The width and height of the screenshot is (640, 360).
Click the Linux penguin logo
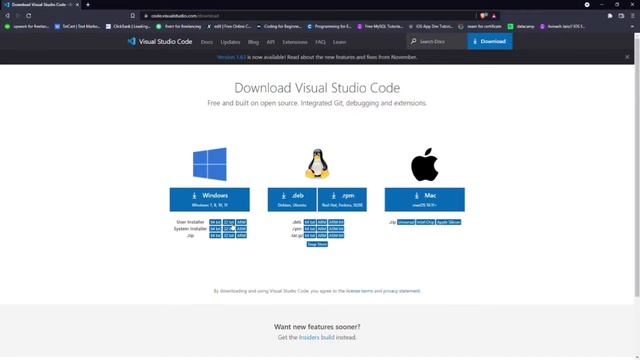click(317, 164)
